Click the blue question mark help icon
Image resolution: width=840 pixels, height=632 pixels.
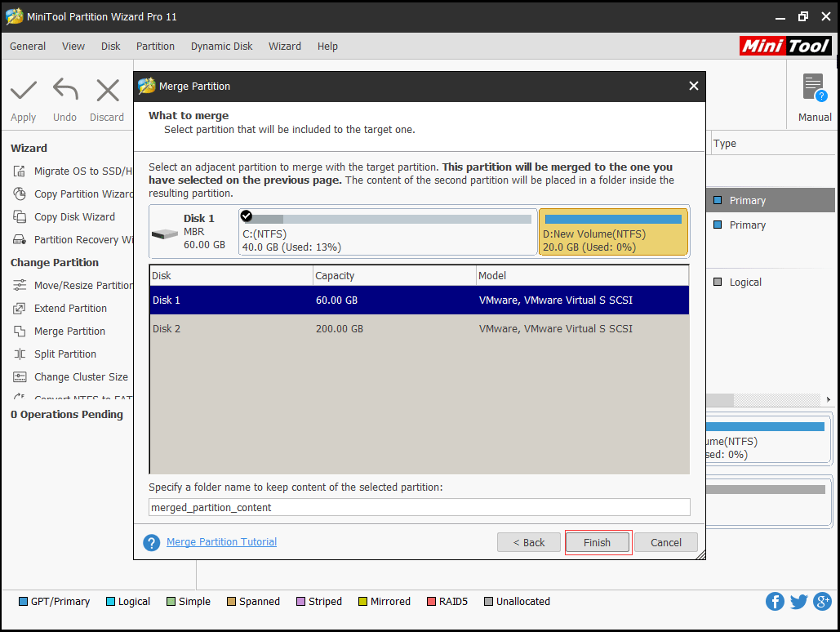tap(152, 542)
